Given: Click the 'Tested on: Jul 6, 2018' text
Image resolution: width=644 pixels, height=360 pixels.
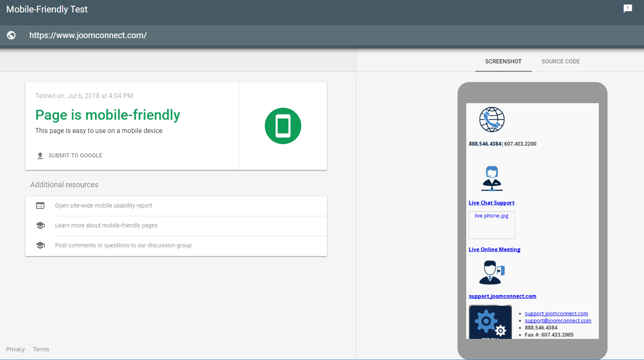Looking at the screenshot, I should click(x=84, y=96).
